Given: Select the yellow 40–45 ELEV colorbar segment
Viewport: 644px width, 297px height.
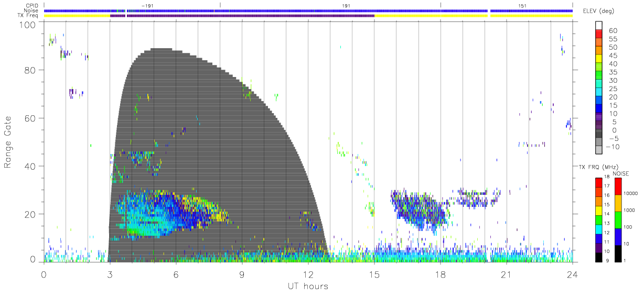Looking at the screenshot, I should point(599,60).
